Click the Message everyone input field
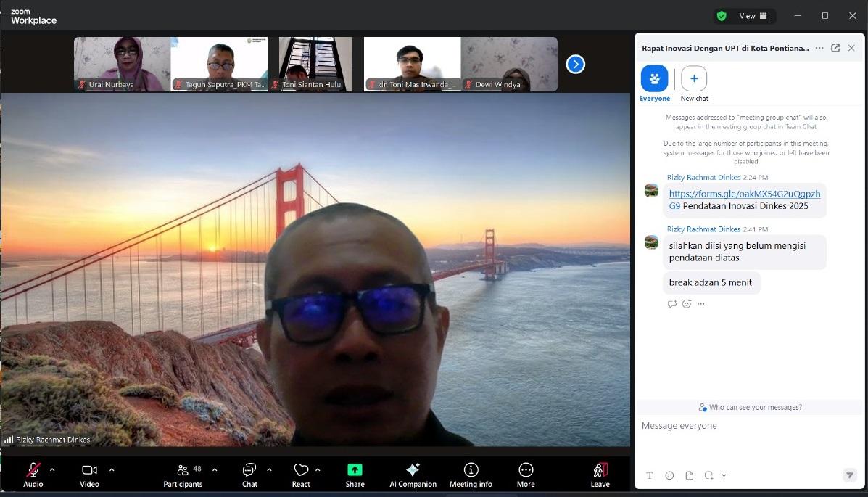868x497 pixels. [x=747, y=426]
